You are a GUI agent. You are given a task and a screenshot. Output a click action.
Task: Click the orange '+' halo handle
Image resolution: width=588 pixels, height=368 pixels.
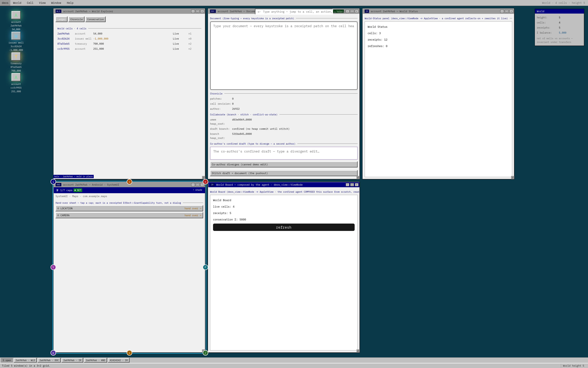tap(129, 353)
